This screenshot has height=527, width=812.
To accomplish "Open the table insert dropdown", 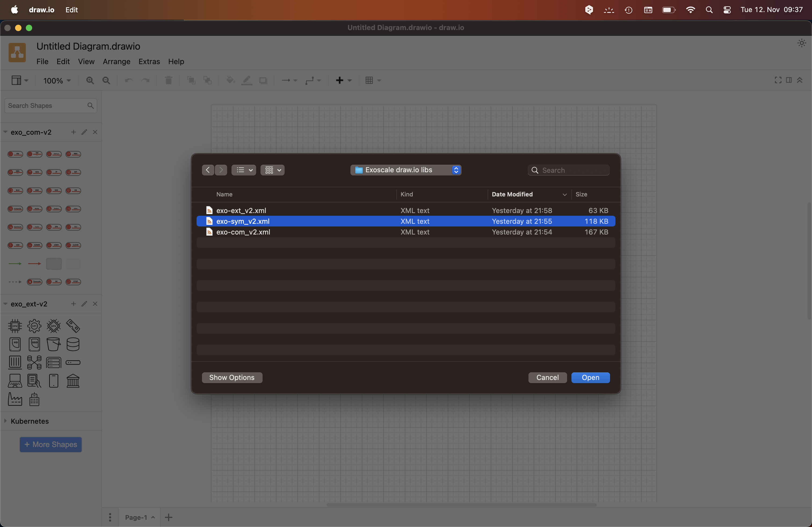I will tap(373, 80).
